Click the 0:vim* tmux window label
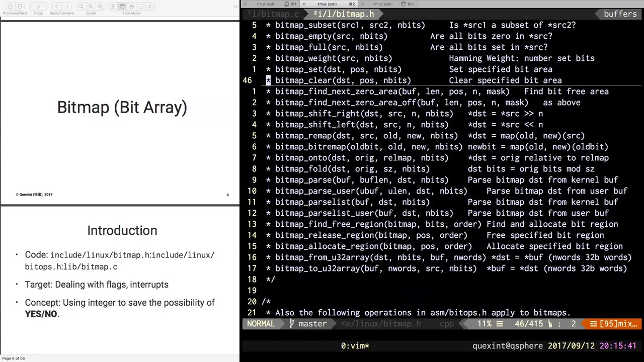The image size is (644, 362). (355, 346)
